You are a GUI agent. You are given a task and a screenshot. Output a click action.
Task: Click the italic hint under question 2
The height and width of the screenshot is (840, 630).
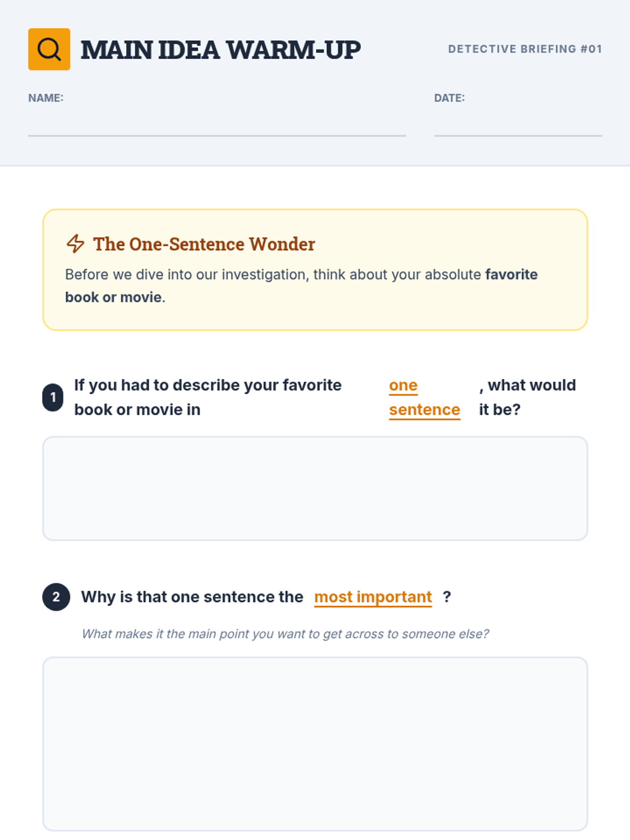pyautogui.click(x=285, y=634)
